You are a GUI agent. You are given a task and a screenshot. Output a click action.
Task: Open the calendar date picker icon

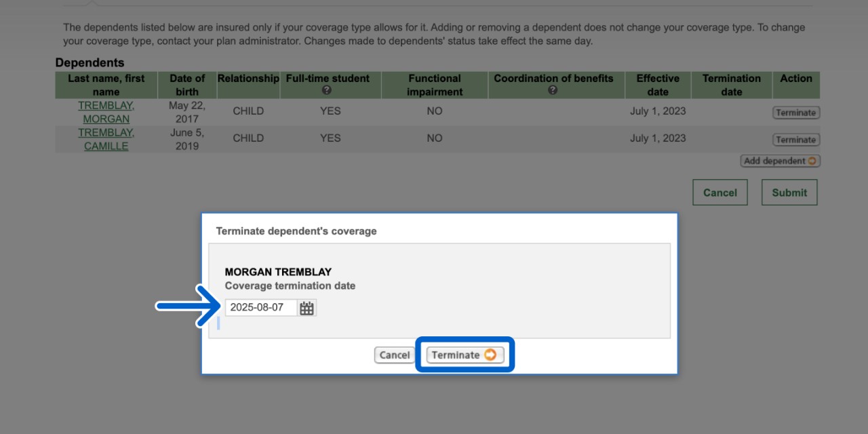(307, 308)
